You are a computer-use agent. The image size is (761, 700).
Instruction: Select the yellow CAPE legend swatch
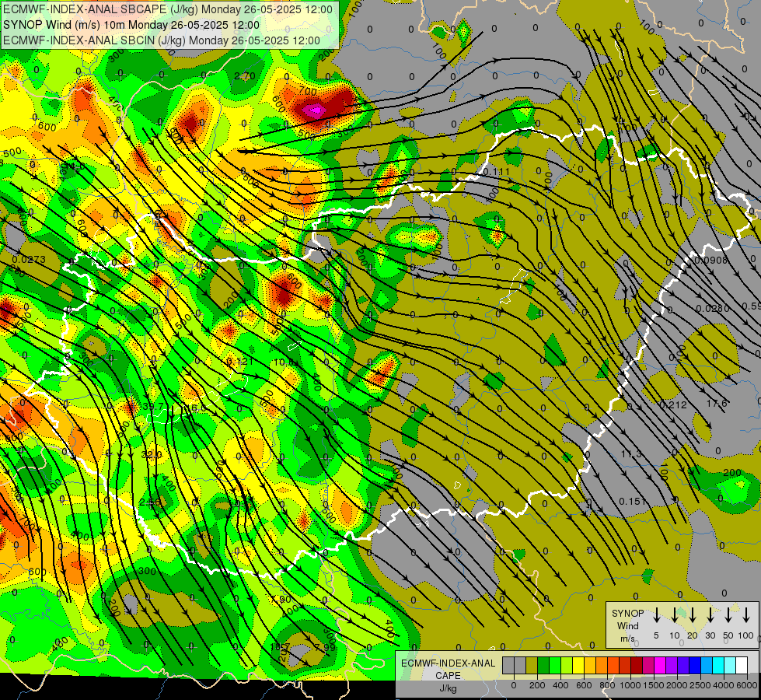(x=578, y=665)
